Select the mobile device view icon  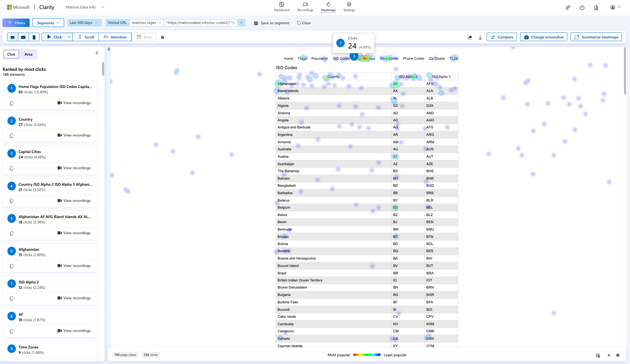(x=34, y=37)
